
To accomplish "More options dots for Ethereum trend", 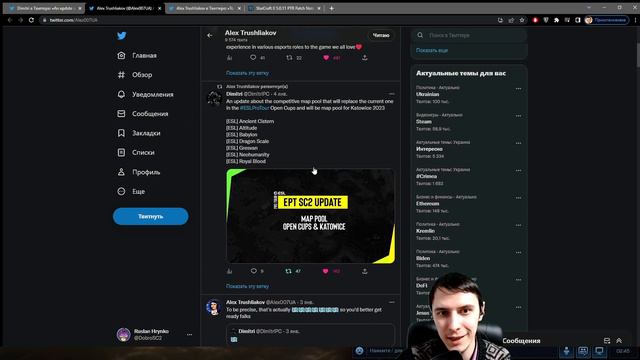I will click(518, 198).
